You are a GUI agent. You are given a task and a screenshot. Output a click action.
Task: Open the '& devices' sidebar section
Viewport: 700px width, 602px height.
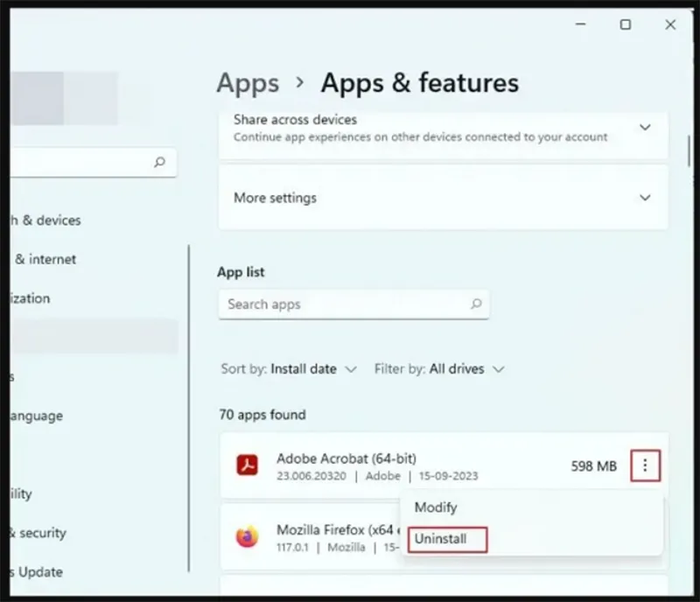45,220
